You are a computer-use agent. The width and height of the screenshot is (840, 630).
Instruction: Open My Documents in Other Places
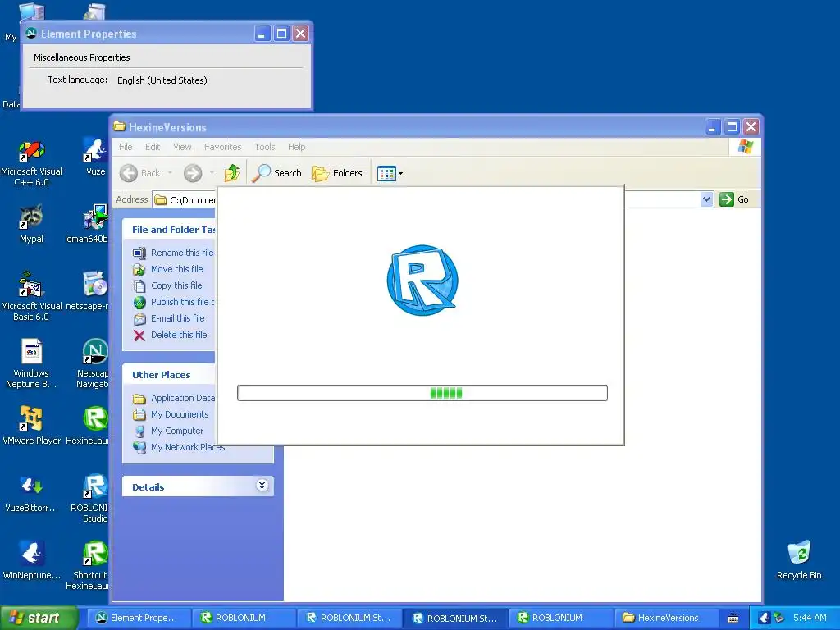click(x=171, y=414)
